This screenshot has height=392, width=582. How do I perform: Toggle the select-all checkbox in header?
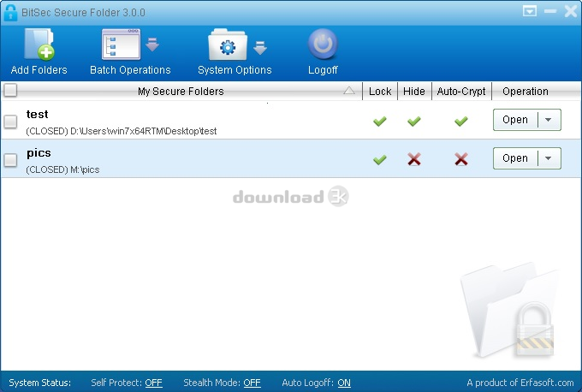click(11, 90)
